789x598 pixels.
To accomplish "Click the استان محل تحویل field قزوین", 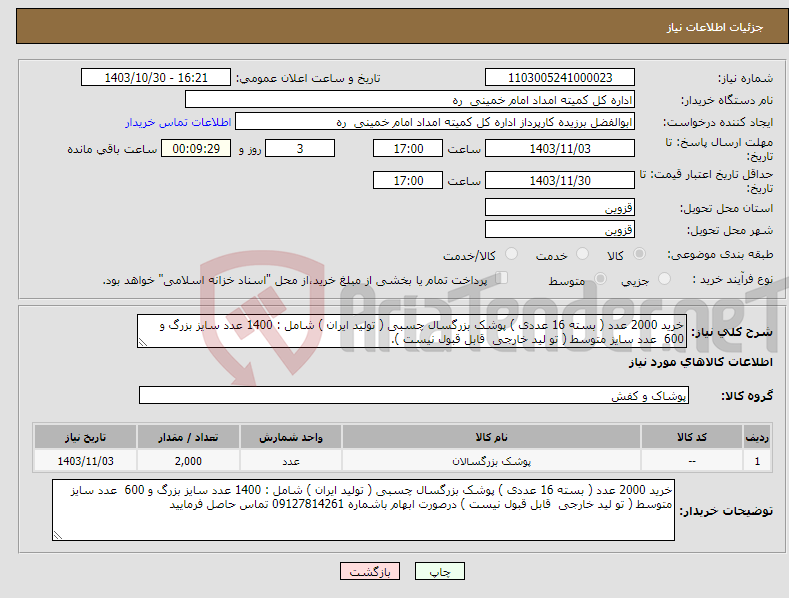I will pos(560,207).
